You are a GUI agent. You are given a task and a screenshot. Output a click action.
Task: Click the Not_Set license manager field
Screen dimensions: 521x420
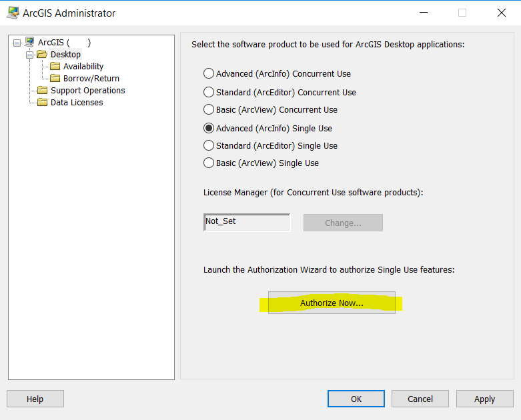click(247, 222)
